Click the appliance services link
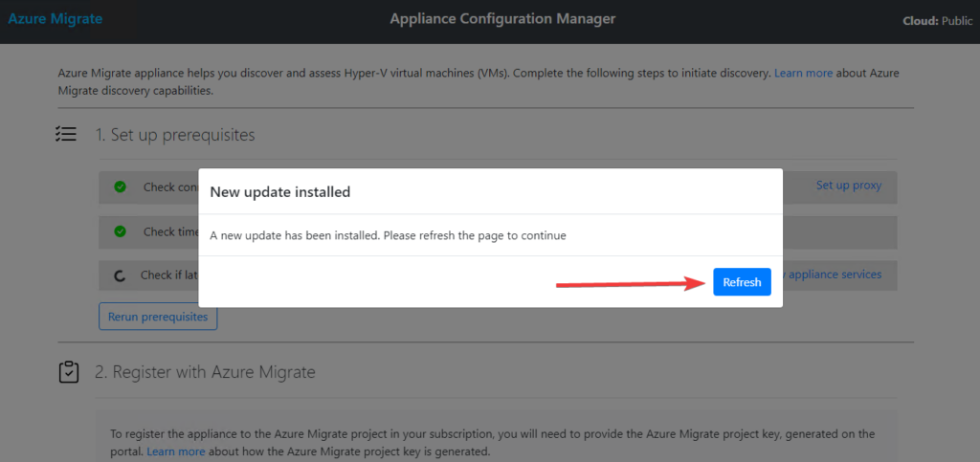Image resolution: width=980 pixels, height=462 pixels. [x=833, y=275]
